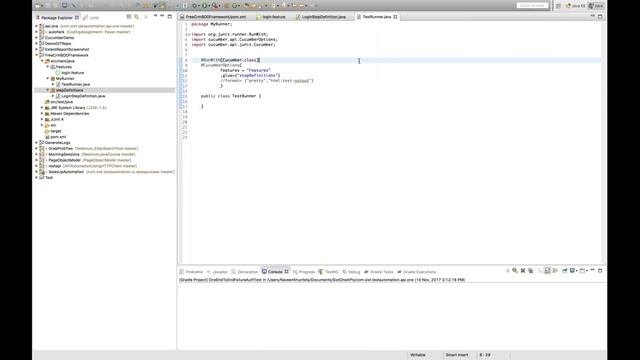The width and height of the screenshot is (640, 360).
Task: Expand the CucumberDemo project node
Action: [36, 38]
